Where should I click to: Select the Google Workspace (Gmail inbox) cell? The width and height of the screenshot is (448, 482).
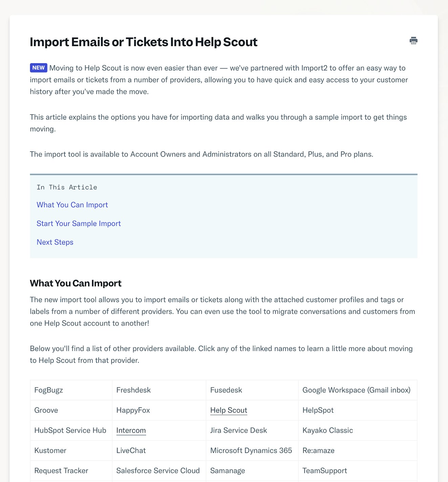pyautogui.click(x=356, y=390)
